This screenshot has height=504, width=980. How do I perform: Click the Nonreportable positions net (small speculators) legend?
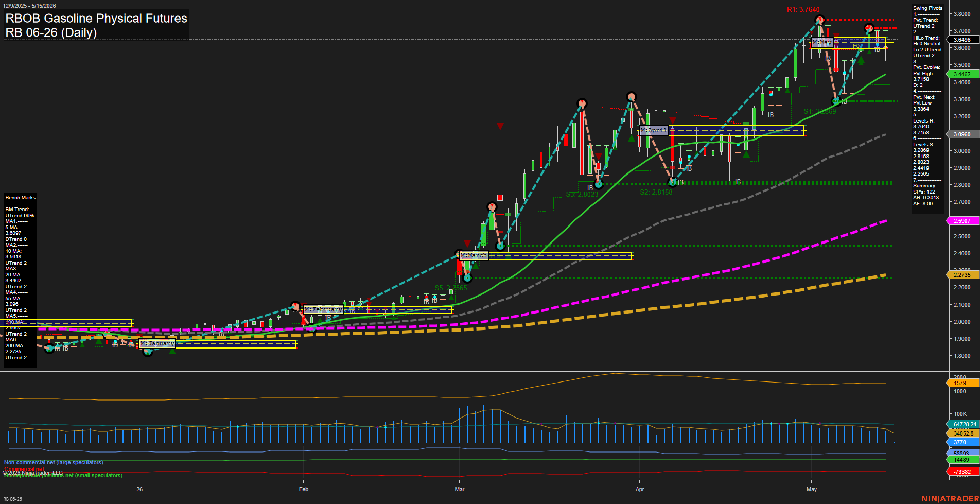[x=63, y=475]
